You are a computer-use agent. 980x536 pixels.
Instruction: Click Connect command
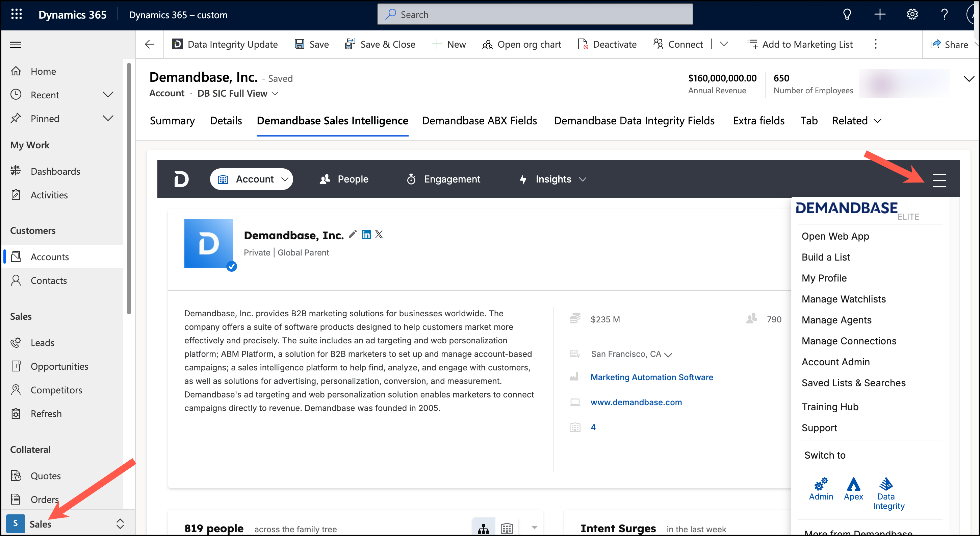pyautogui.click(x=678, y=44)
